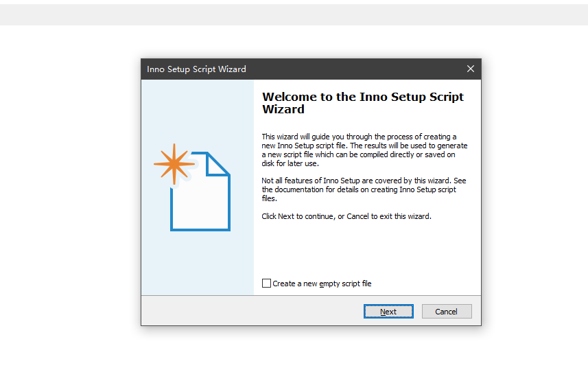
Task: Click the Next button
Action: pyautogui.click(x=388, y=312)
